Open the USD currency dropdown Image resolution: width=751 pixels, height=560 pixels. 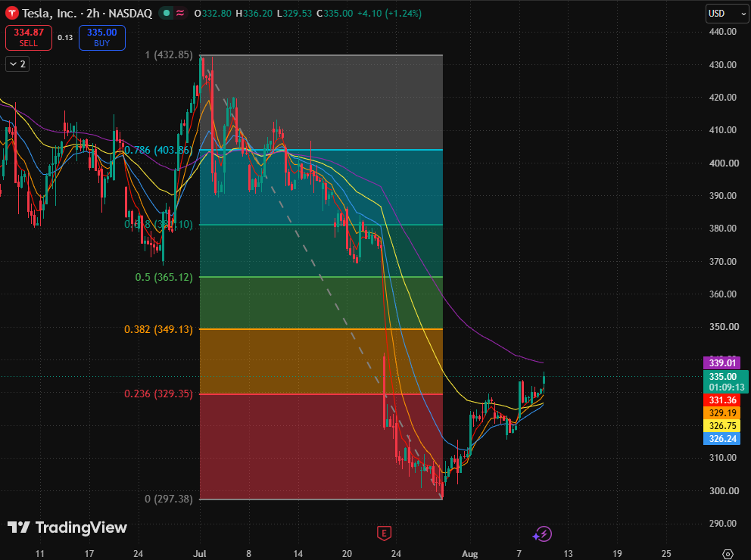[727, 14]
